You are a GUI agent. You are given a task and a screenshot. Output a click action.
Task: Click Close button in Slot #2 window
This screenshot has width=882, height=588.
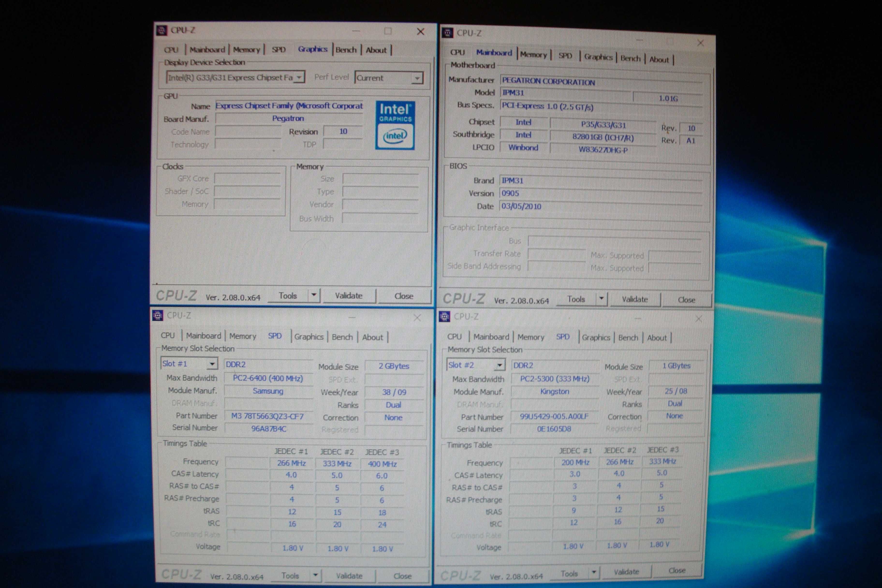click(x=677, y=570)
